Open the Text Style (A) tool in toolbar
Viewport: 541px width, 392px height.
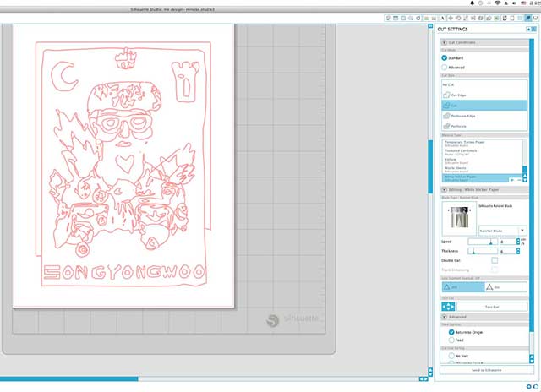[443, 18]
